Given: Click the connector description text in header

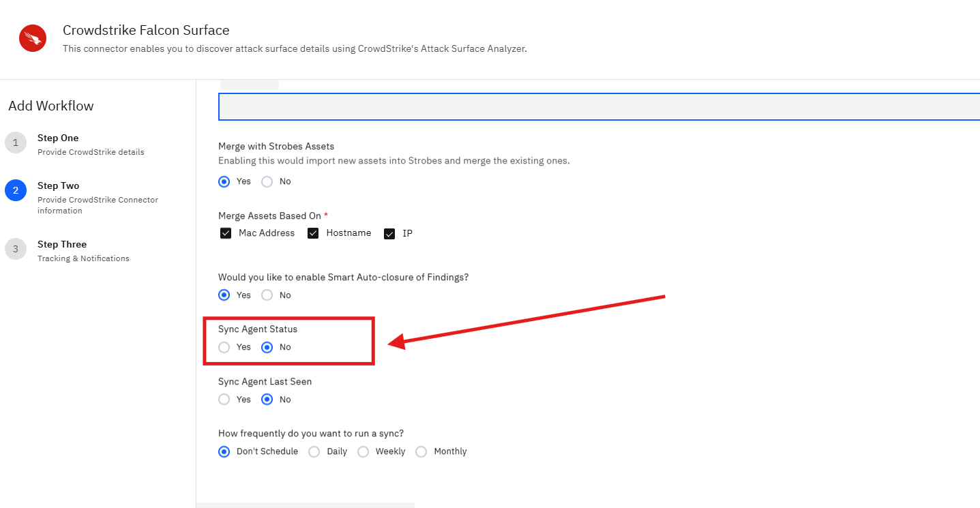Looking at the screenshot, I should [295, 48].
